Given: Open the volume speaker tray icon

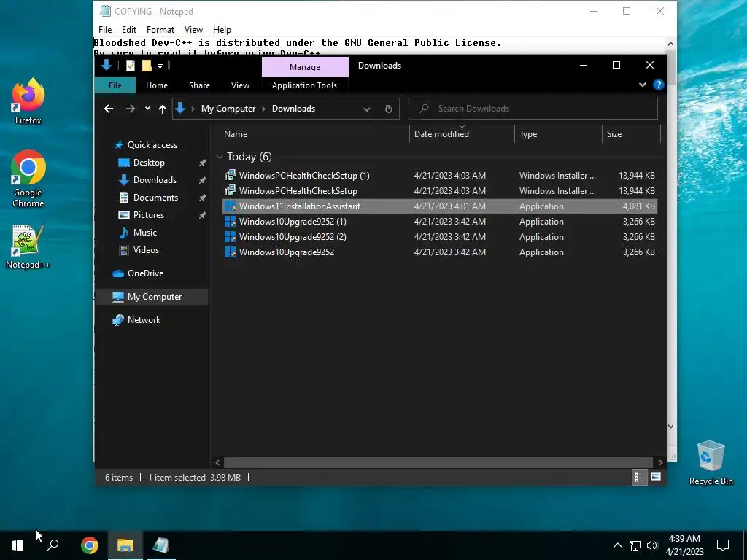Looking at the screenshot, I should click(x=652, y=545).
